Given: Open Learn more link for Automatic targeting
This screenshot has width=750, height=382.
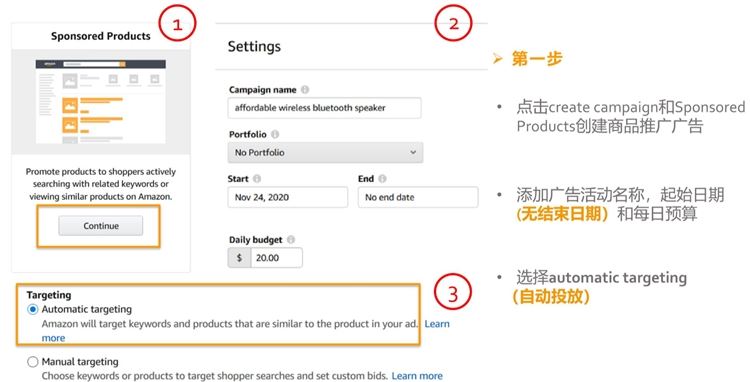Looking at the screenshot, I should coord(437,324).
